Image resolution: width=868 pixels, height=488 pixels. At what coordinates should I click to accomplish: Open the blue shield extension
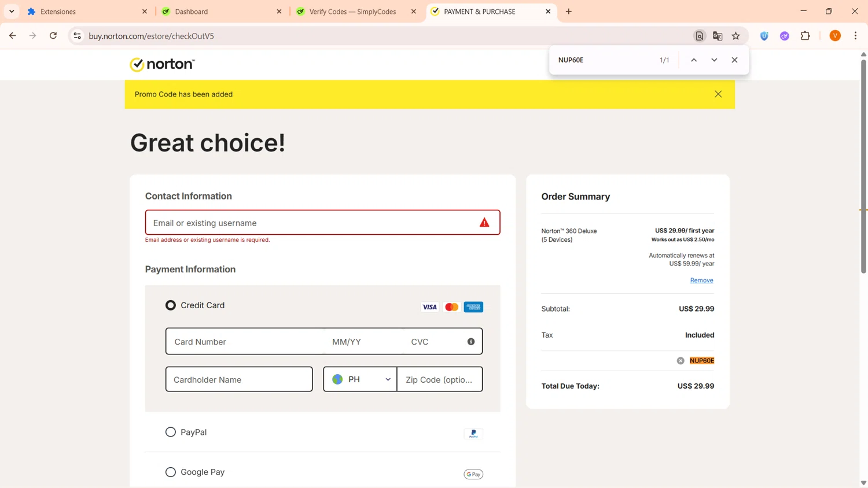tap(764, 36)
